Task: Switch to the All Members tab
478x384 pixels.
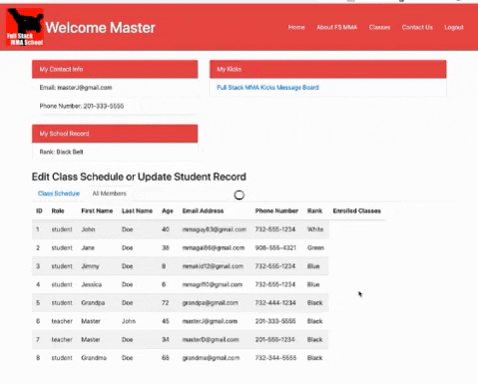Action: (x=109, y=193)
